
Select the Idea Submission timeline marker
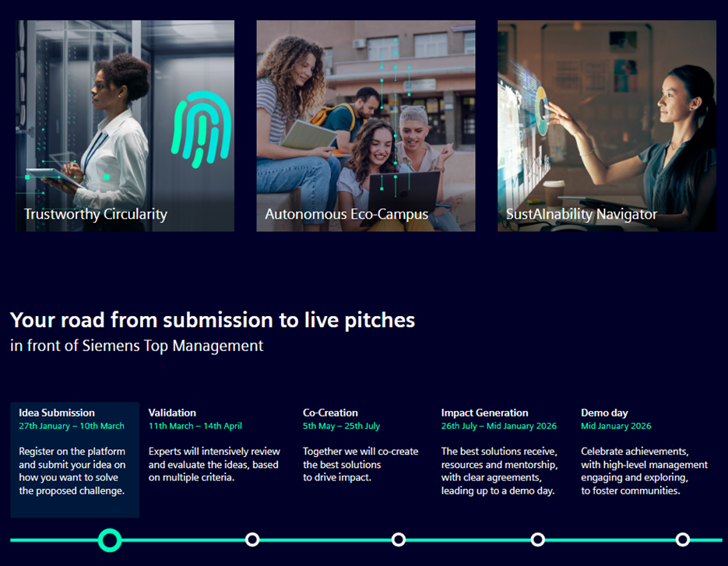point(110,540)
